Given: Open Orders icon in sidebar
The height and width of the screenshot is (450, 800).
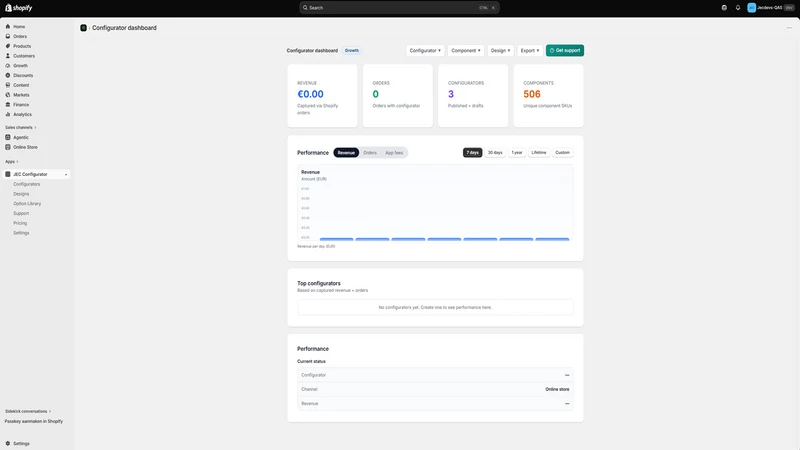Looking at the screenshot, I should click(8, 36).
